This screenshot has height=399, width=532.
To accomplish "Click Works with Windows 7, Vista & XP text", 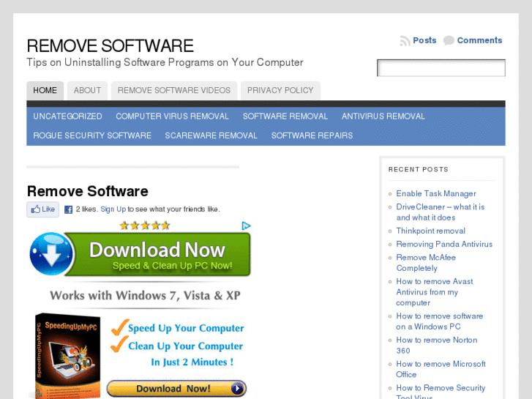I will pyautogui.click(x=145, y=296).
